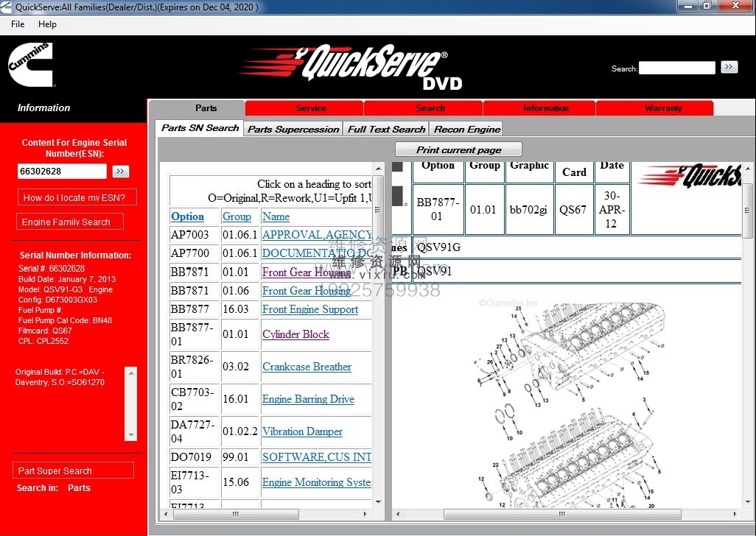Image resolution: width=756 pixels, height=536 pixels.
Task: Select the Parts Supercession subtab
Action: (x=293, y=129)
